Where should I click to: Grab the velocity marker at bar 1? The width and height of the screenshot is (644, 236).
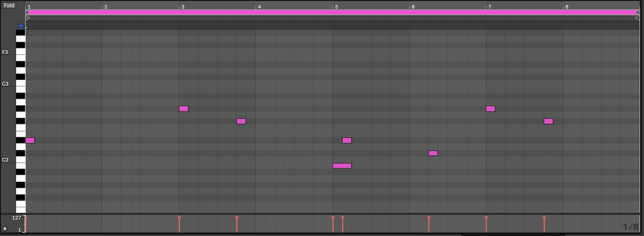[26, 218]
